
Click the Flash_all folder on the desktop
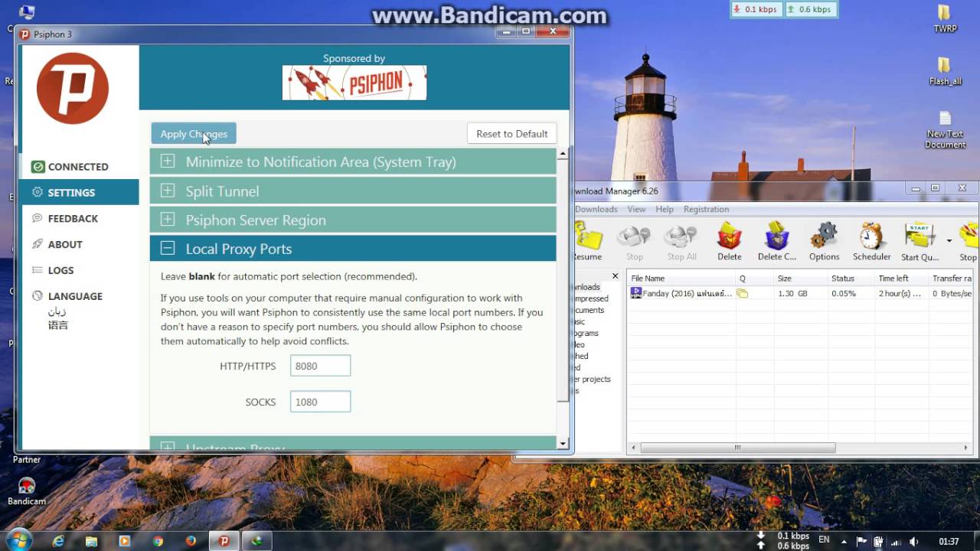pyautogui.click(x=945, y=71)
